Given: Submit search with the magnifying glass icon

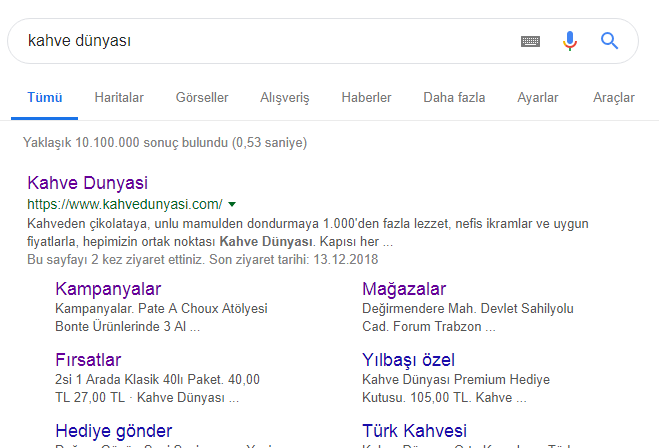Looking at the screenshot, I should pyautogui.click(x=609, y=41).
